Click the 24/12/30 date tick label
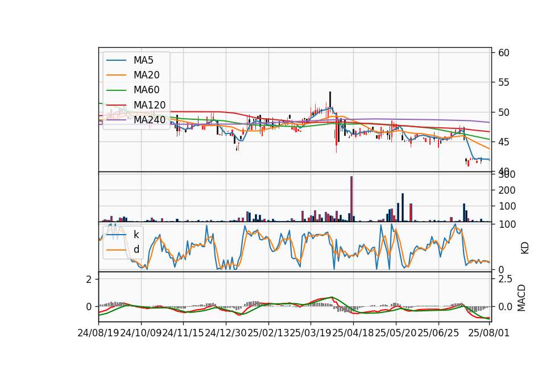This screenshot has width=546, height=392. tap(226, 333)
